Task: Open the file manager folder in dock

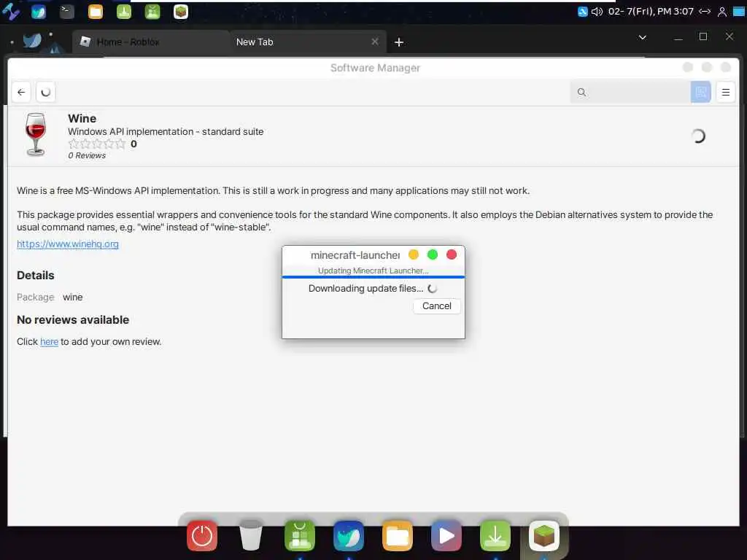Action: pos(398,536)
